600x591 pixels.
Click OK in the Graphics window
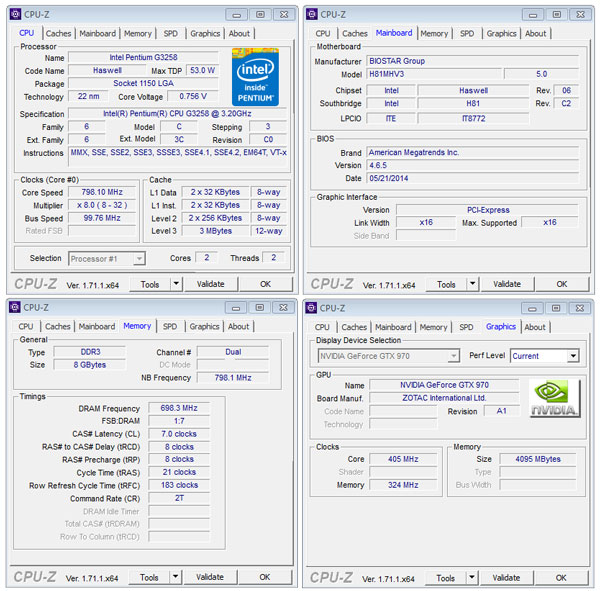[x=561, y=578]
